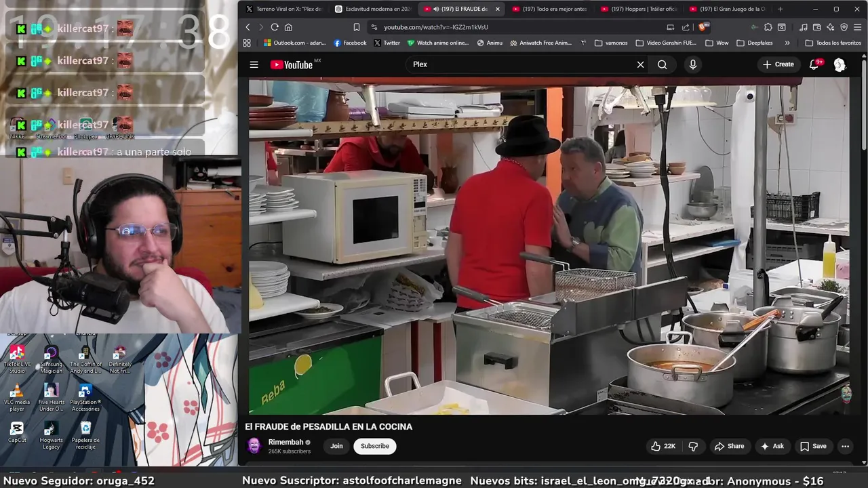The image size is (868, 488).
Task: Open the Animu bookmark
Action: point(490,43)
